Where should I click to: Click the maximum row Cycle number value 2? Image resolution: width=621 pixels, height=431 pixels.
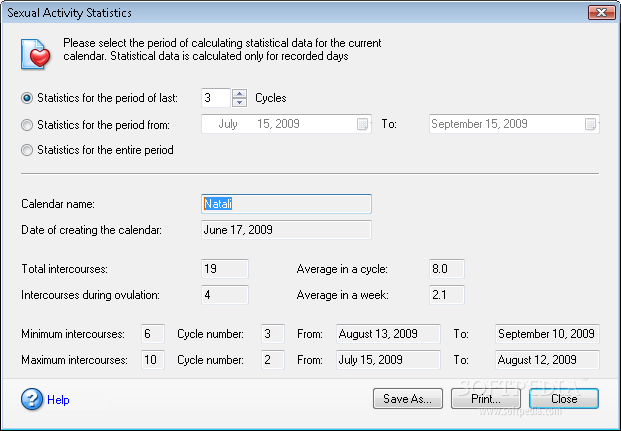(x=273, y=360)
